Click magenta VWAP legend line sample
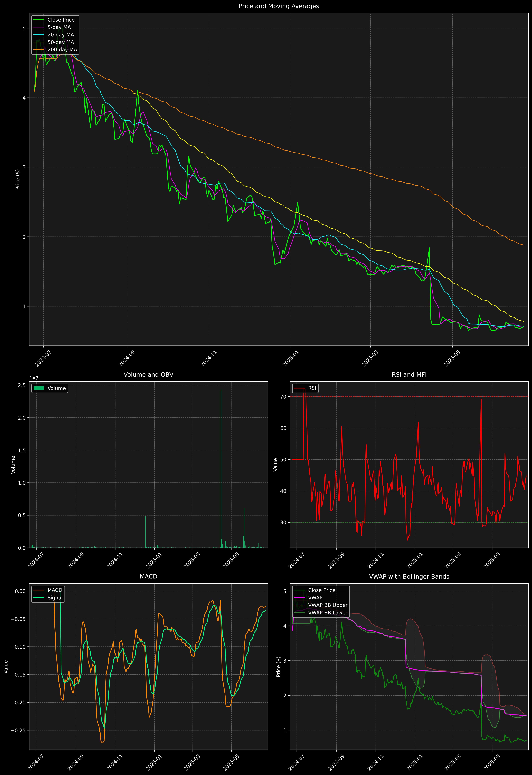The height and width of the screenshot is (775, 532). coord(299,598)
